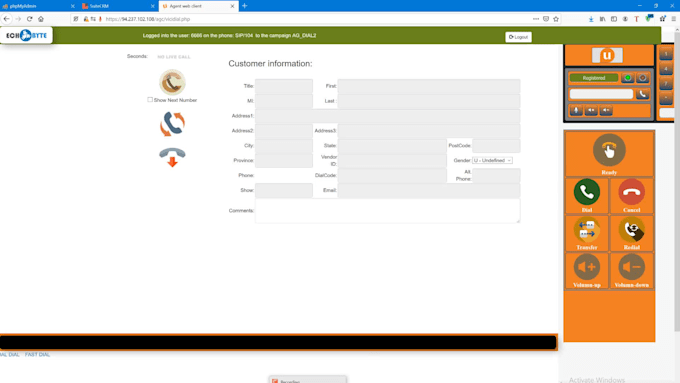Click the Address1 input field
The width and height of the screenshot is (680, 383).
tap(388, 116)
